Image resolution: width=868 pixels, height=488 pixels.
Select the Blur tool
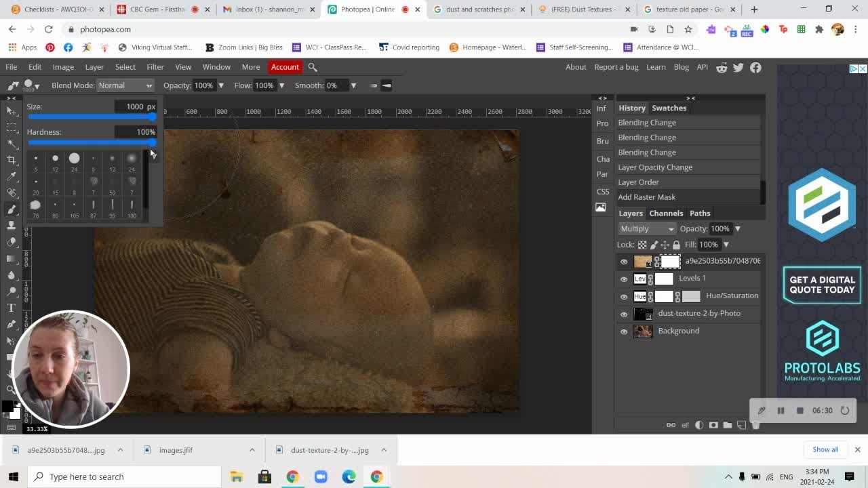click(11, 274)
